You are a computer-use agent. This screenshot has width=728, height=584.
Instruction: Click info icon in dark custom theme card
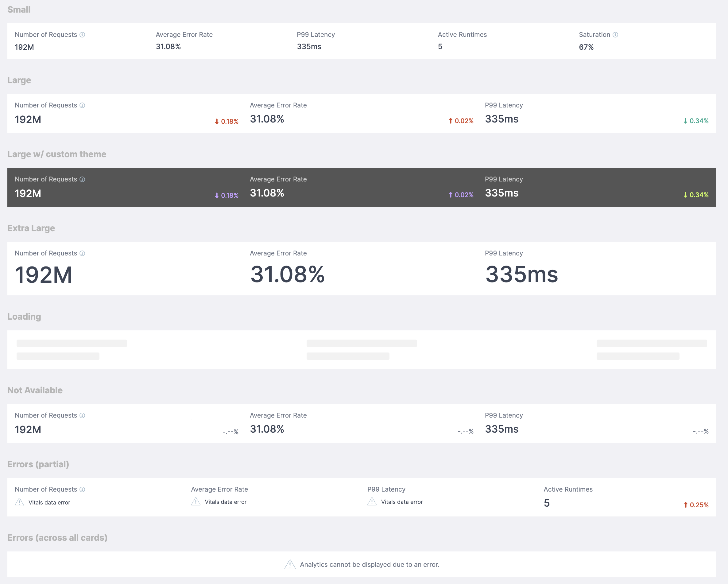click(x=82, y=179)
